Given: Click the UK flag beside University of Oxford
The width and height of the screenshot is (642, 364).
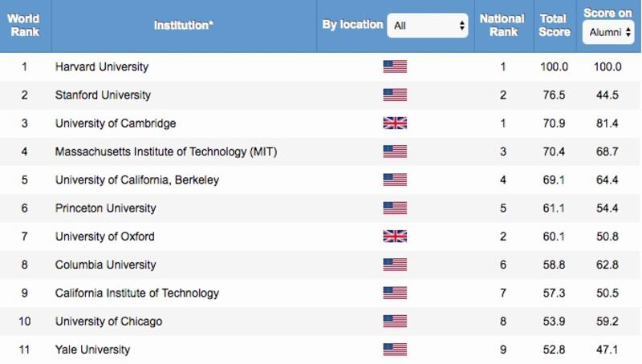Looking at the screenshot, I should (x=395, y=237).
